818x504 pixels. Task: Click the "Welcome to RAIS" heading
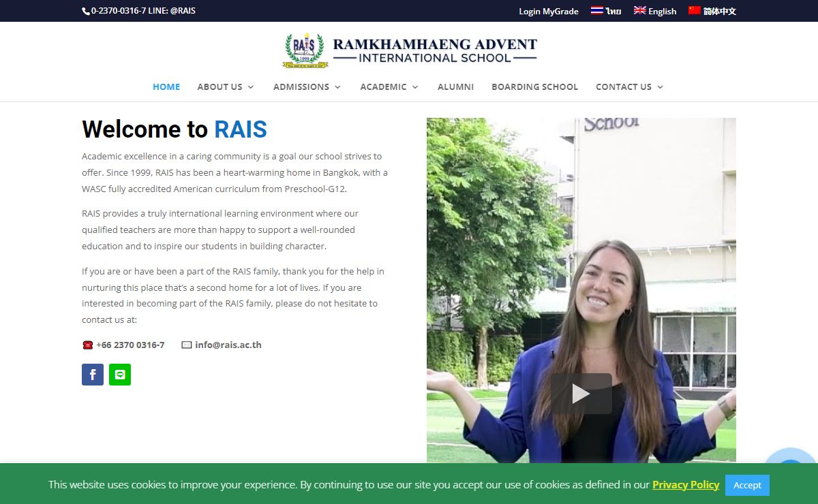[x=175, y=129]
